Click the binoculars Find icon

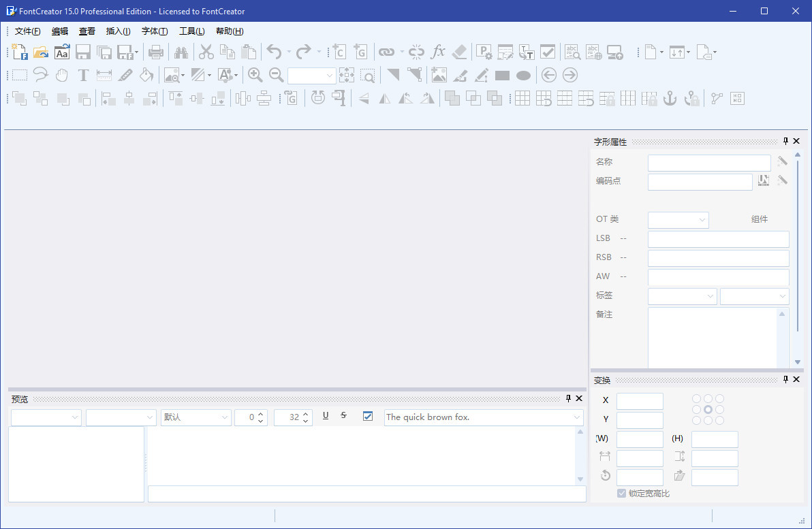[181, 52]
